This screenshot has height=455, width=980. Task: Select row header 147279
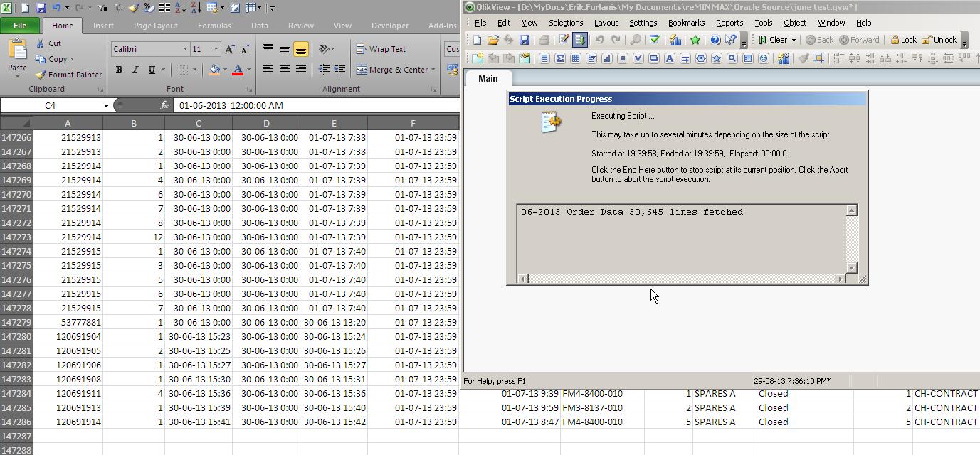[16, 322]
